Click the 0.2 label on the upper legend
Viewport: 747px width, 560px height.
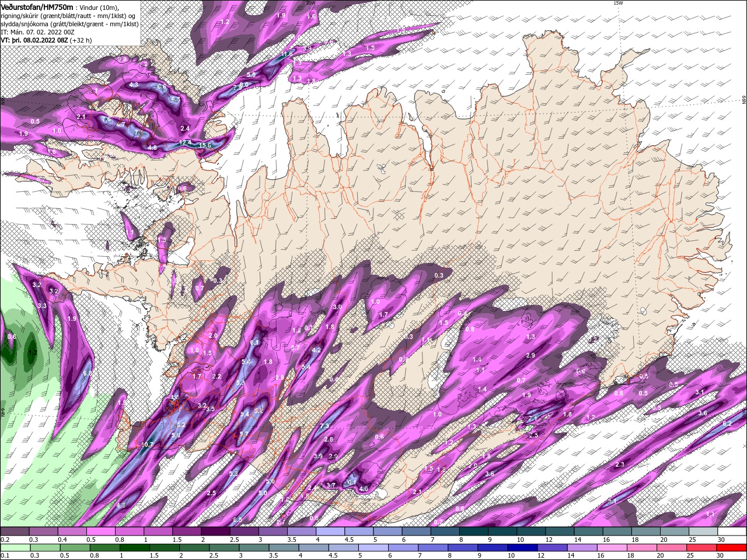pos(5,540)
